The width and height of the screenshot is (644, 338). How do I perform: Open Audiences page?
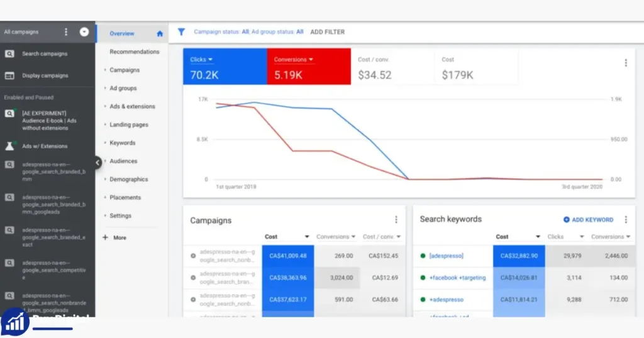pos(123,161)
